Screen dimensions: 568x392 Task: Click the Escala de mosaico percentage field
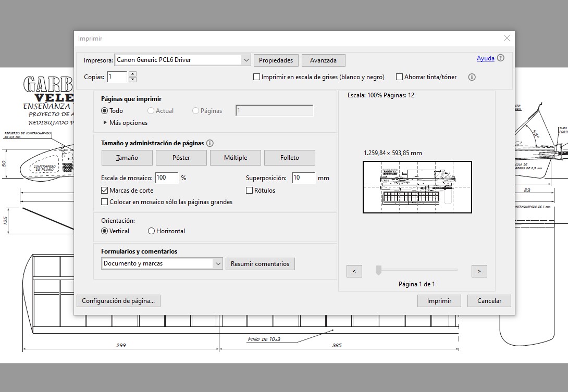[166, 178]
